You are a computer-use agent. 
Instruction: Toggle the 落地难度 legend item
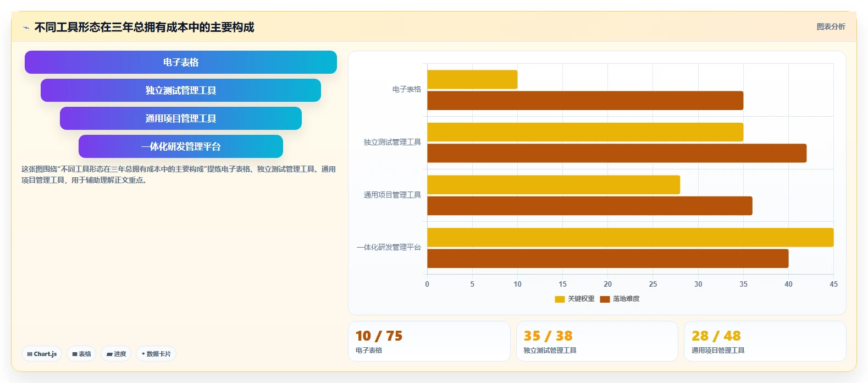(620, 299)
